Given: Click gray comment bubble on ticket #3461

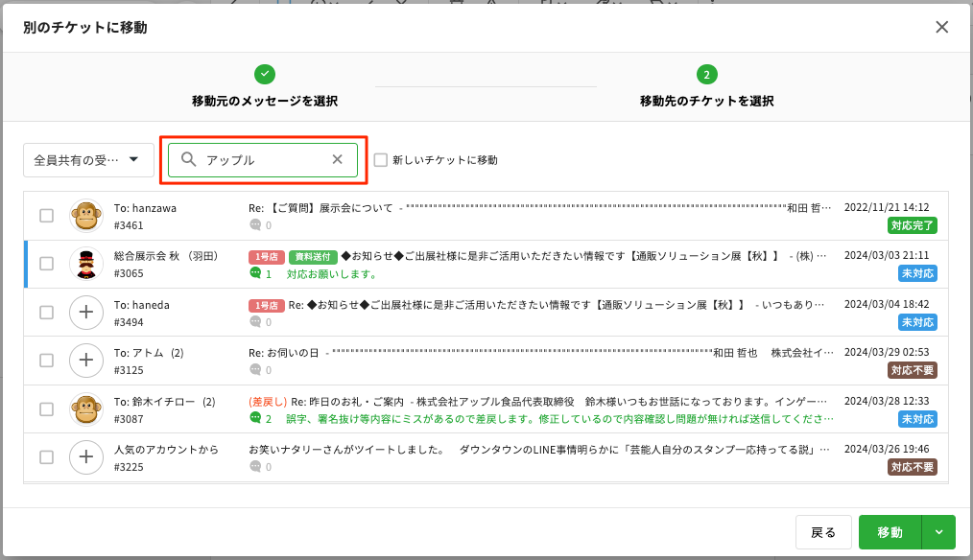Looking at the screenshot, I should click(x=255, y=225).
